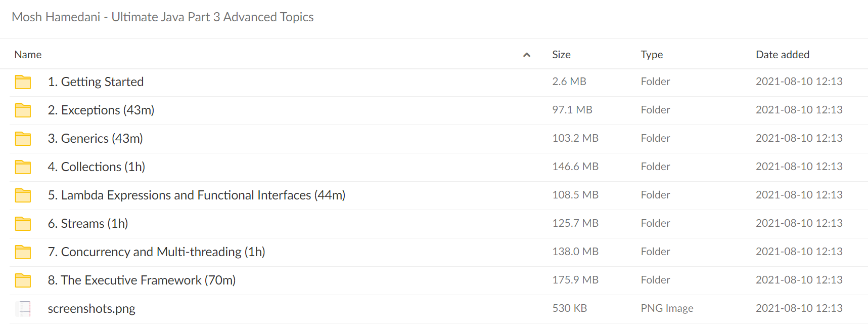
Task: Open the screenshots.png image thumbnail
Action: 23,308
